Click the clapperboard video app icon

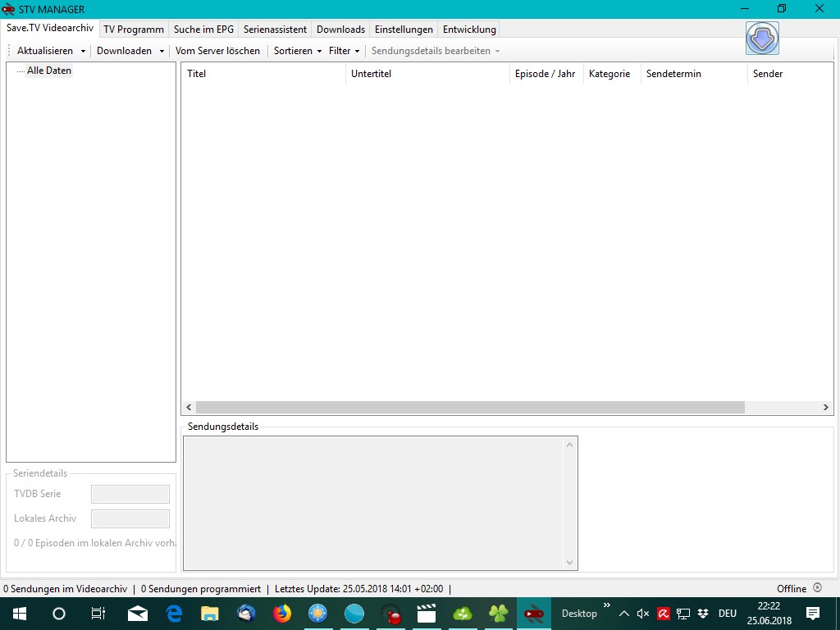426,614
